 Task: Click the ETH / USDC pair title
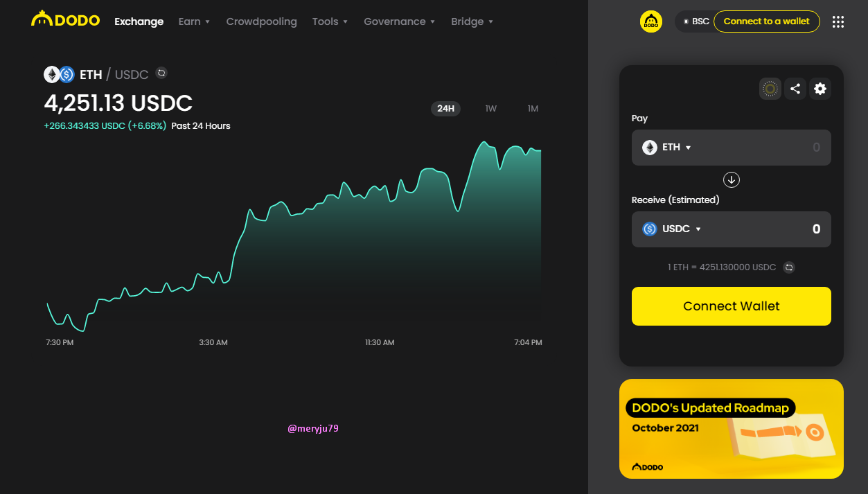[114, 74]
